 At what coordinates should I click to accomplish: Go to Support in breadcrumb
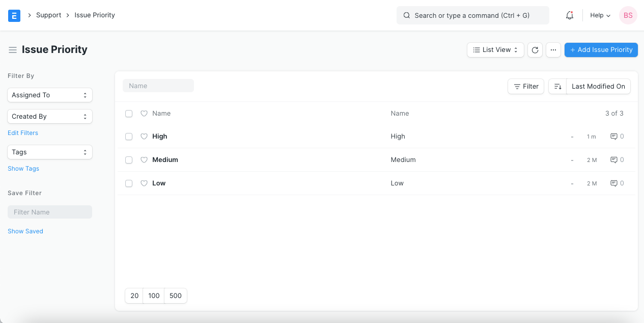[49, 15]
